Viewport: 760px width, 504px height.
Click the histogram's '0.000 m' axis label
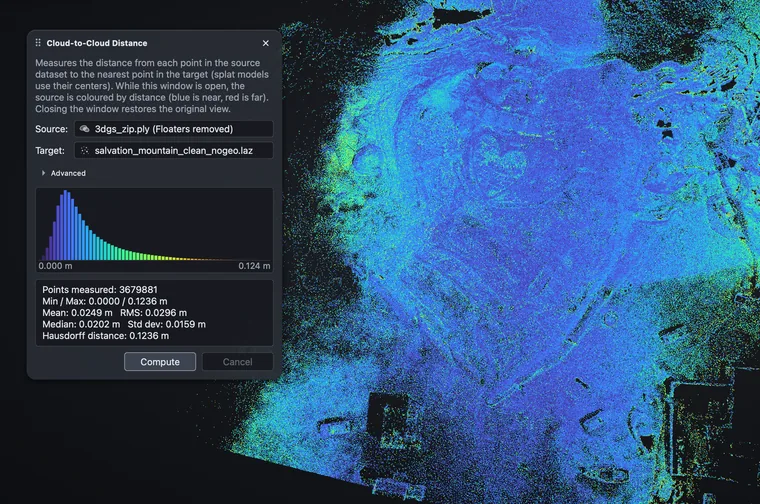click(55, 266)
